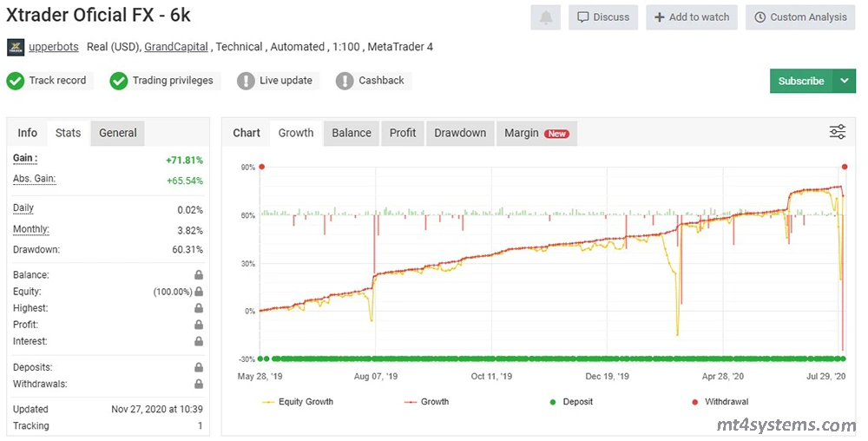Screen dimensions: 868x441
Task: Click withdrawal marker at chart top-right
Action: point(845,167)
